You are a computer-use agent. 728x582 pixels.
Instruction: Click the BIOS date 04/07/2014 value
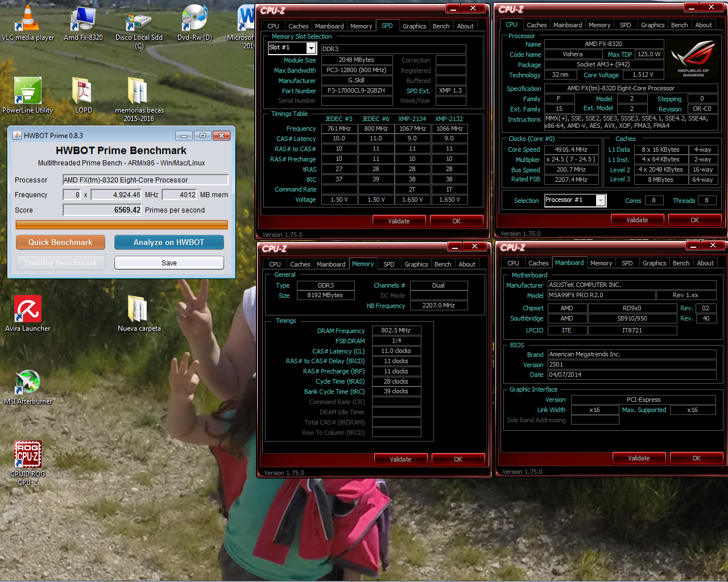click(x=632, y=375)
